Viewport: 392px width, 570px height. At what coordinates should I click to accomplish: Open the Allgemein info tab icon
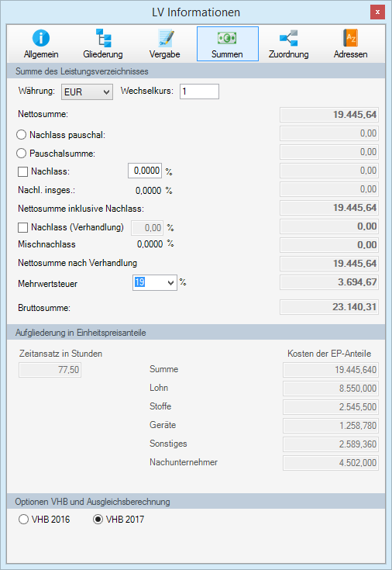coord(41,38)
